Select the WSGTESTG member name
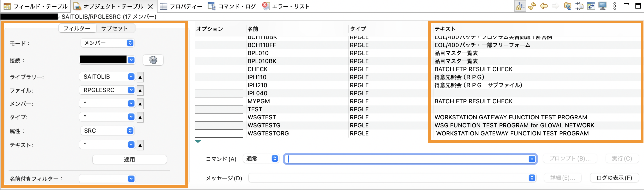The height and width of the screenshot is (190, 644). click(264, 126)
